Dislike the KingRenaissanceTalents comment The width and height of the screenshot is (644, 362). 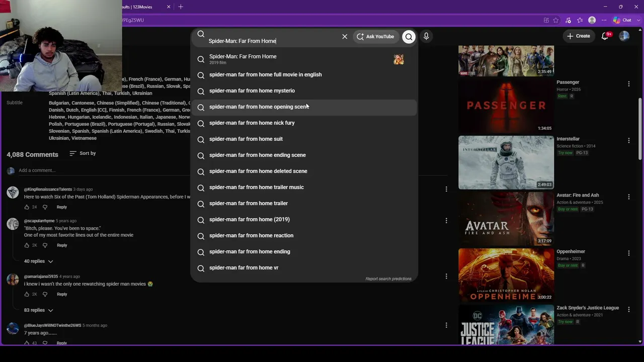coord(45,207)
